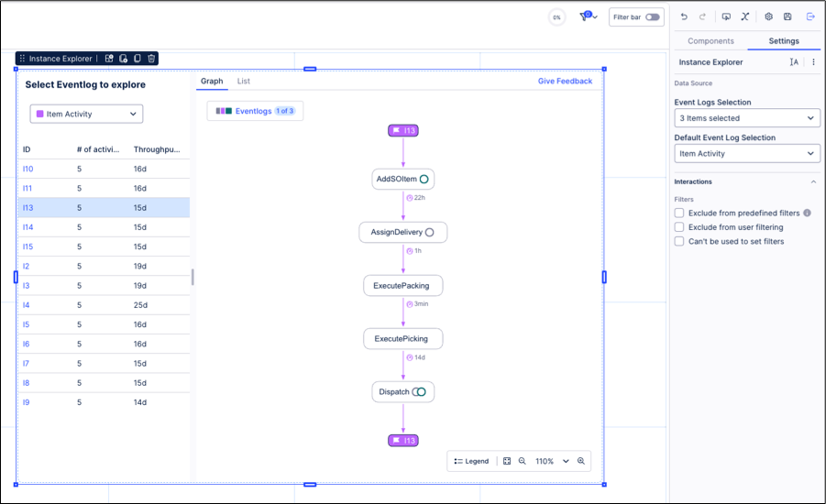The height and width of the screenshot is (504, 826).
Task: Click the rename text cursor icon
Action: (x=794, y=62)
